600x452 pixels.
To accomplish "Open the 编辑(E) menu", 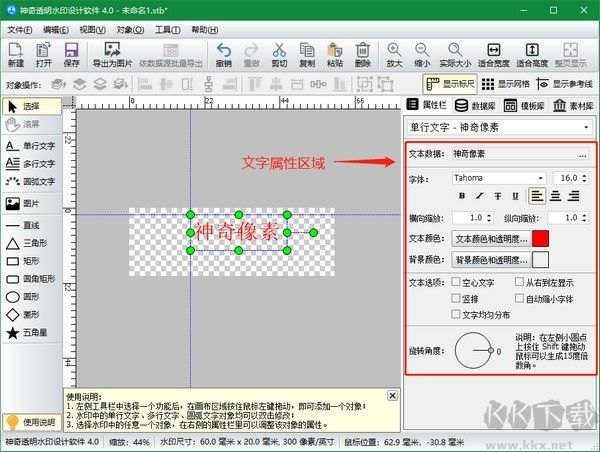I will click(56, 30).
